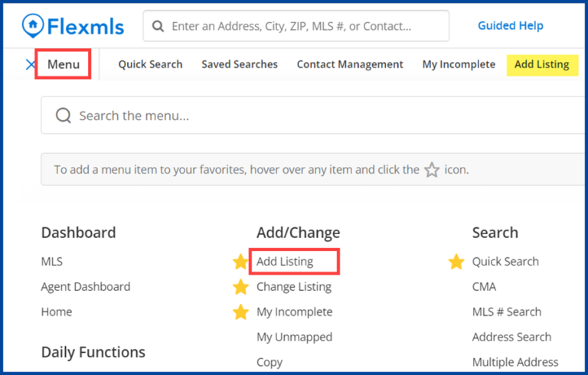Choose Add Listing under Add/Change
Viewport: 588px width, 375px height.
[x=285, y=262]
